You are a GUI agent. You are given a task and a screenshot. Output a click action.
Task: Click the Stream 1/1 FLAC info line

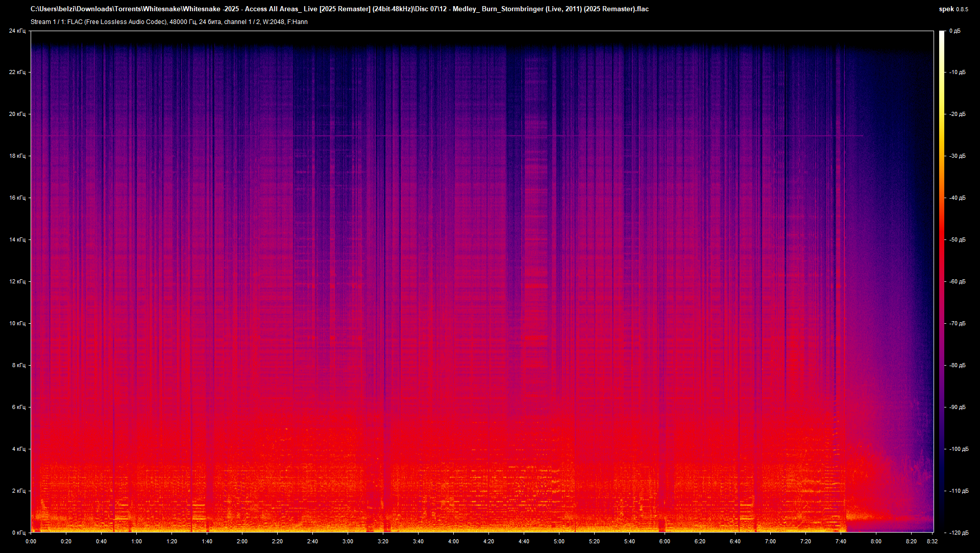point(169,22)
